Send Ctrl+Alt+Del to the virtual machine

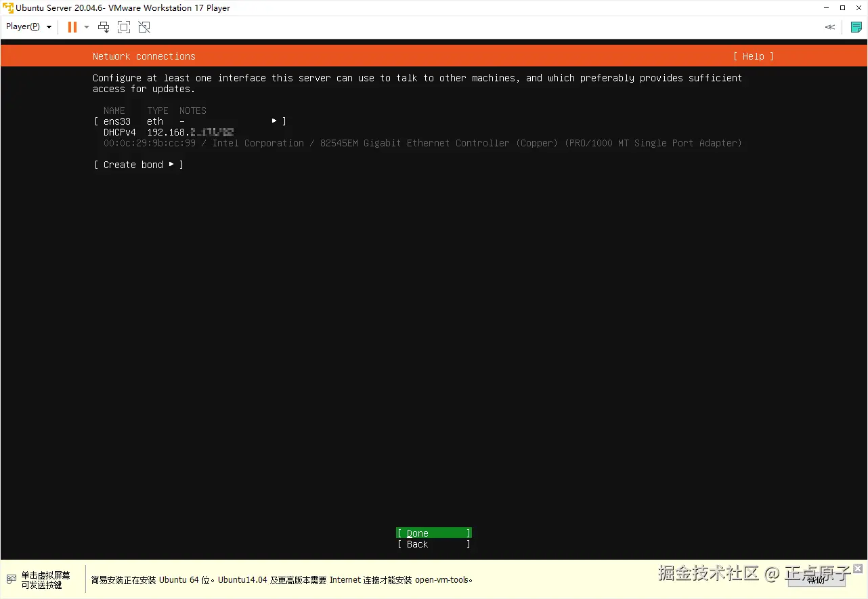(104, 27)
